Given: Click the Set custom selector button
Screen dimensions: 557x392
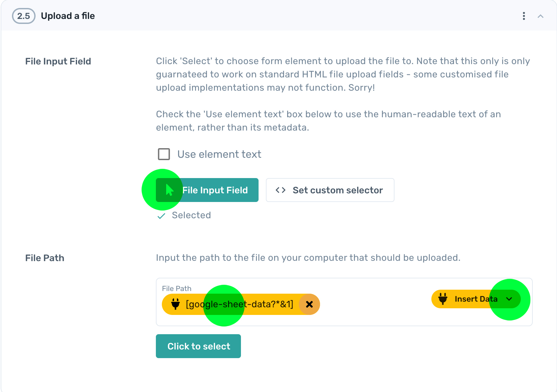Looking at the screenshot, I should 330,190.
